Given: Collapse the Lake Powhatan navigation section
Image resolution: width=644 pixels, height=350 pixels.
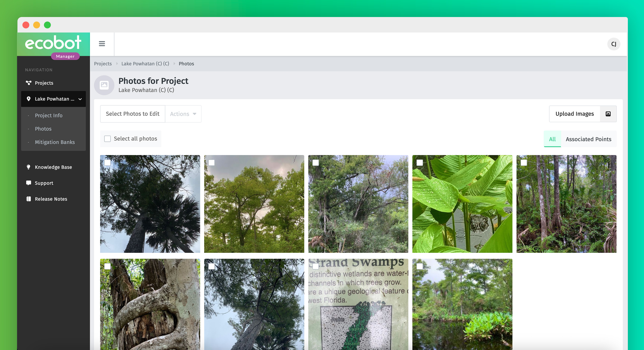Looking at the screenshot, I should (x=80, y=99).
